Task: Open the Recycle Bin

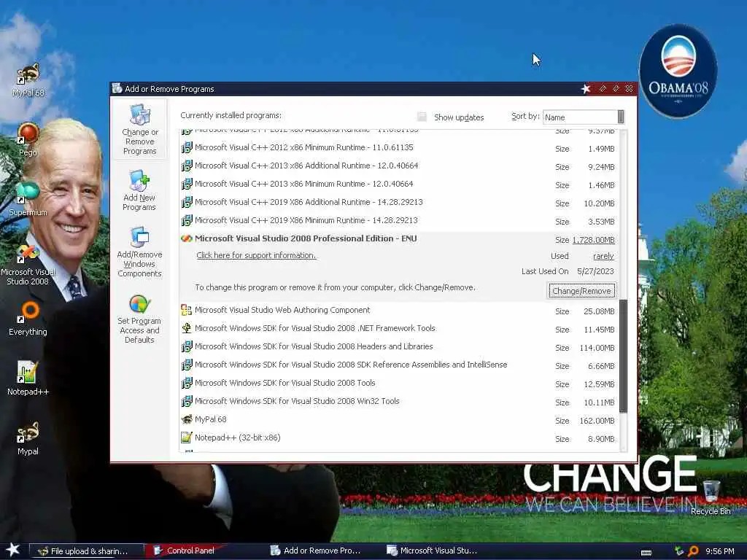Action: click(711, 497)
